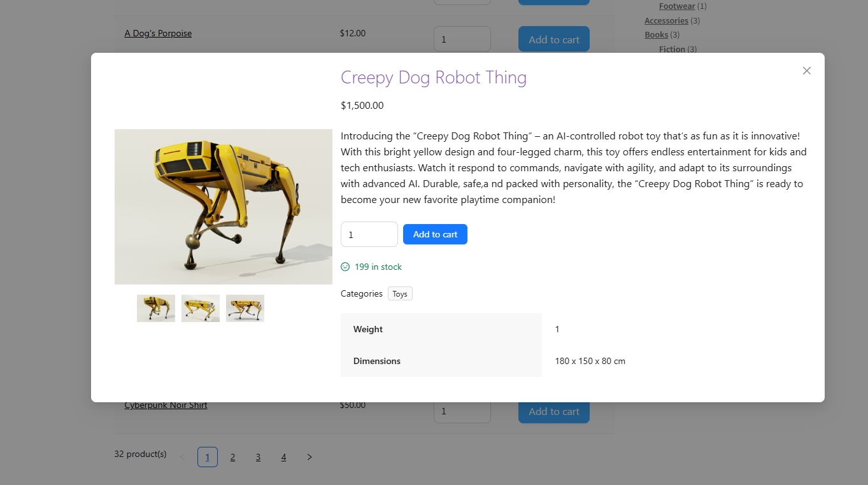Open the Accessories category filter
The height and width of the screenshot is (485, 868).
666,20
